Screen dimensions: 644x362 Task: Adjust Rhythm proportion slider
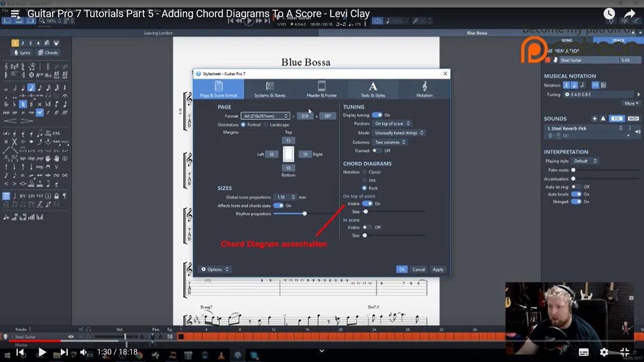(x=304, y=214)
